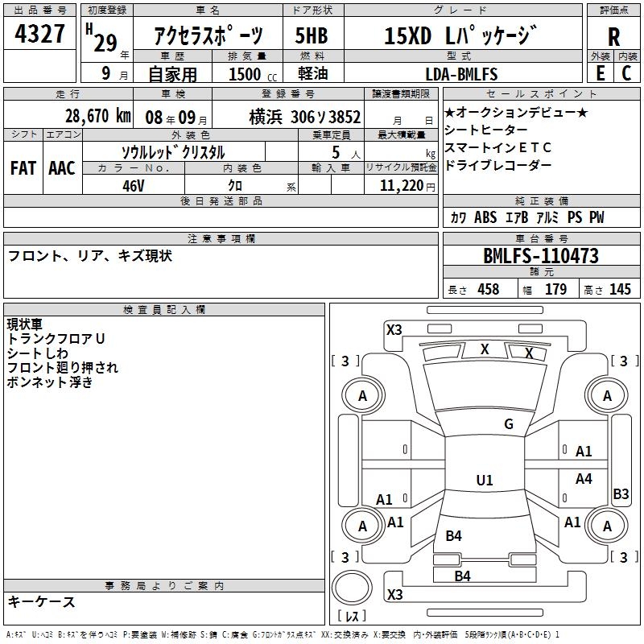The width and height of the screenshot is (644, 644).
Task: Select the A4 mark on the rear door
Action: point(584,478)
